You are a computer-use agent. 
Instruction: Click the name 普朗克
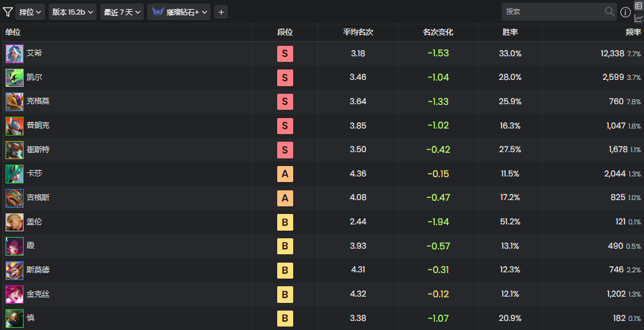click(x=38, y=125)
